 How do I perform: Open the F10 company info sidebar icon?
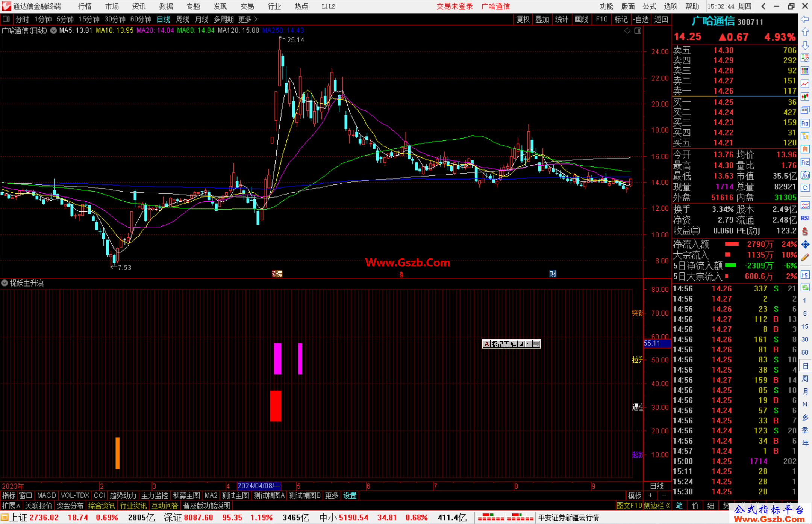click(805, 123)
